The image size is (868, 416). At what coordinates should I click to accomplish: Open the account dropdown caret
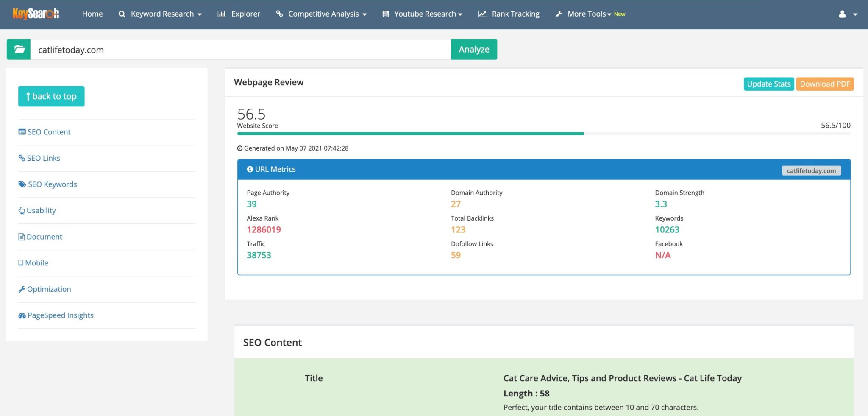coord(855,14)
